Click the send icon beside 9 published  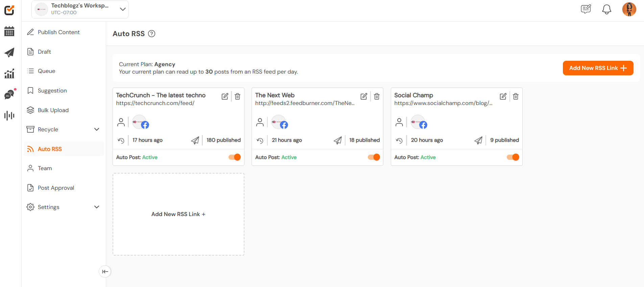click(x=478, y=140)
